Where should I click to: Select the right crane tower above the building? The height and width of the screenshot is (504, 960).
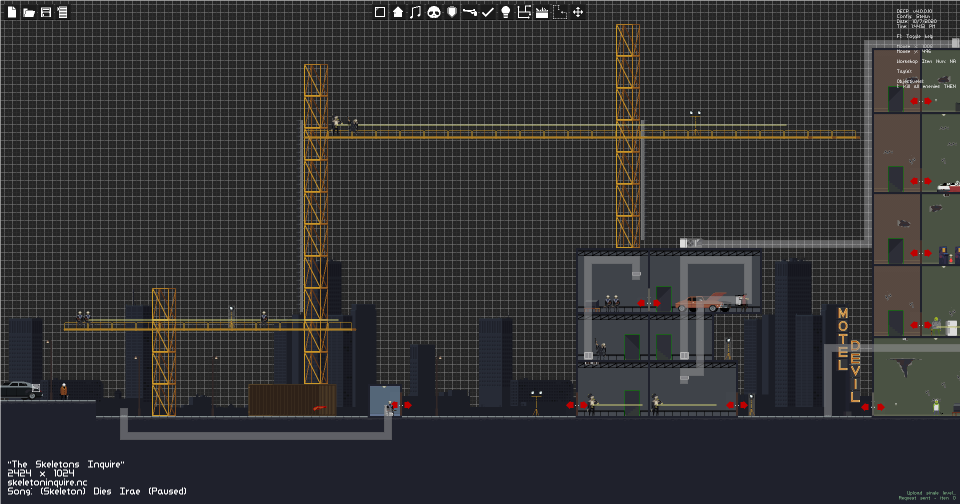point(628,136)
